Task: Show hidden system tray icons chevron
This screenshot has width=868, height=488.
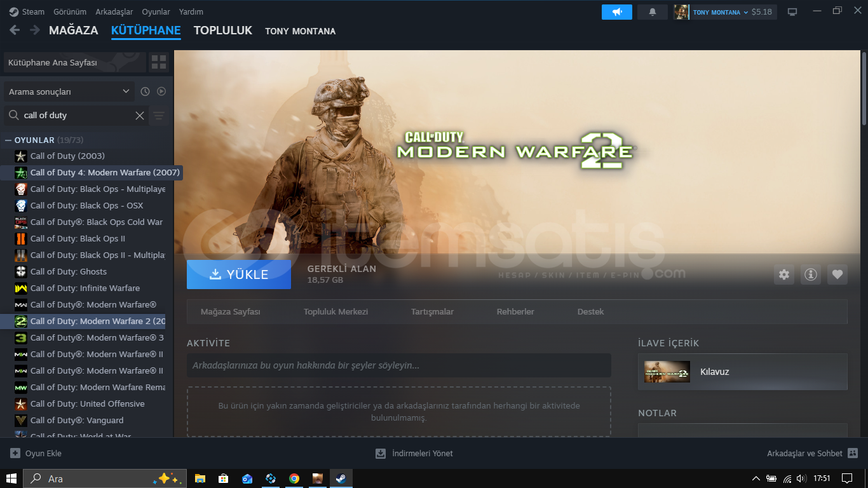Action: (x=756, y=478)
